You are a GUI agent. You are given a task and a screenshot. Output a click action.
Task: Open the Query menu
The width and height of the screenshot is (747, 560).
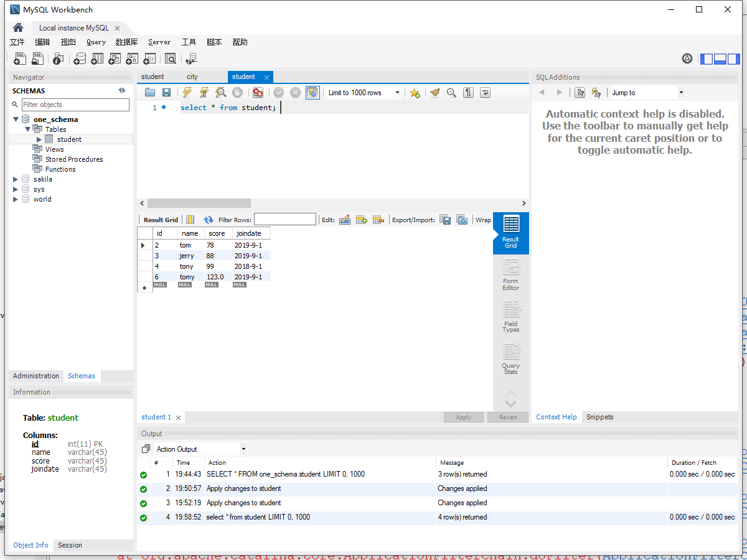[x=96, y=42]
